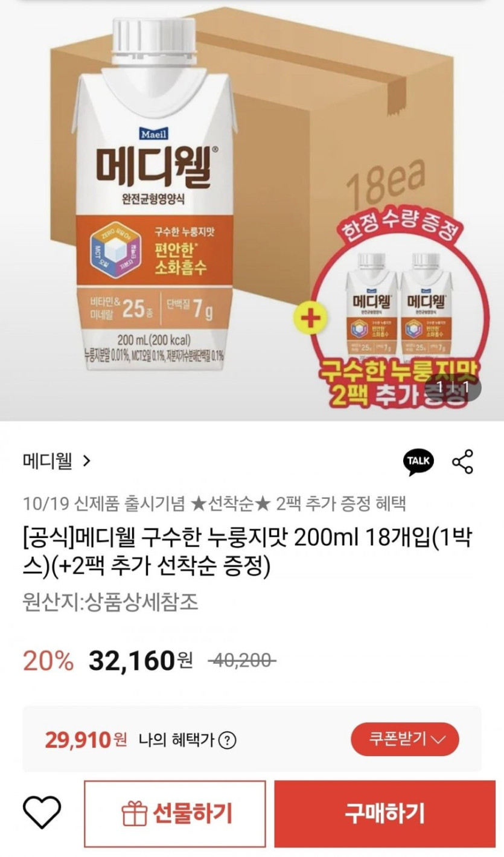Click the 쿠폰받기 coupon dropdown button
Viewport: 504px width, 857px height.
(x=405, y=739)
